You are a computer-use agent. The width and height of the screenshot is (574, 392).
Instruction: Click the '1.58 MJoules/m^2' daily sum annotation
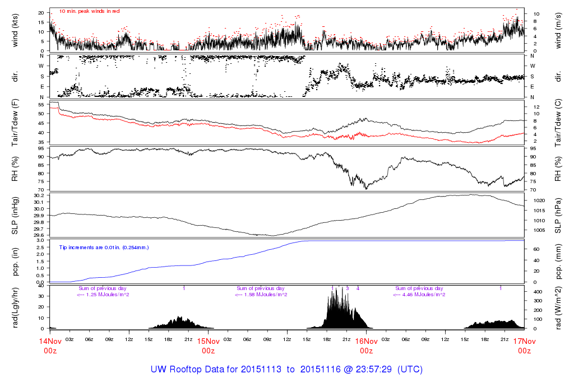[x=266, y=295]
